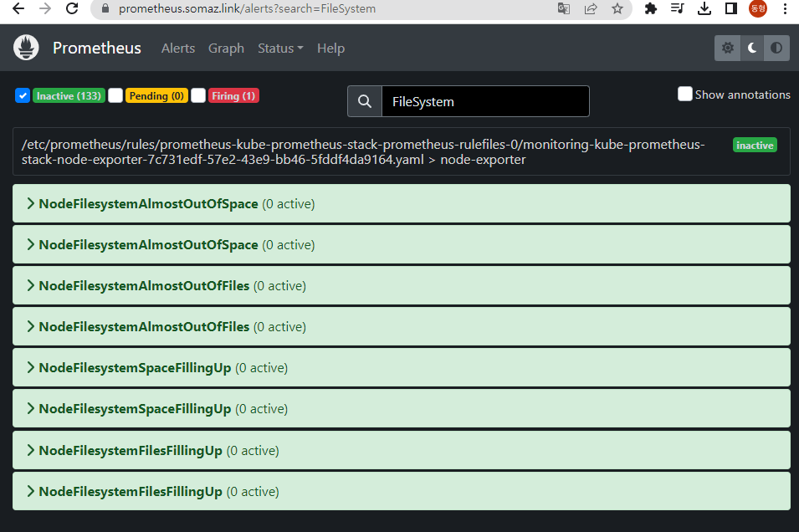Click the search magnifier icon
Screen dimensions: 799x532
(x=365, y=101)
